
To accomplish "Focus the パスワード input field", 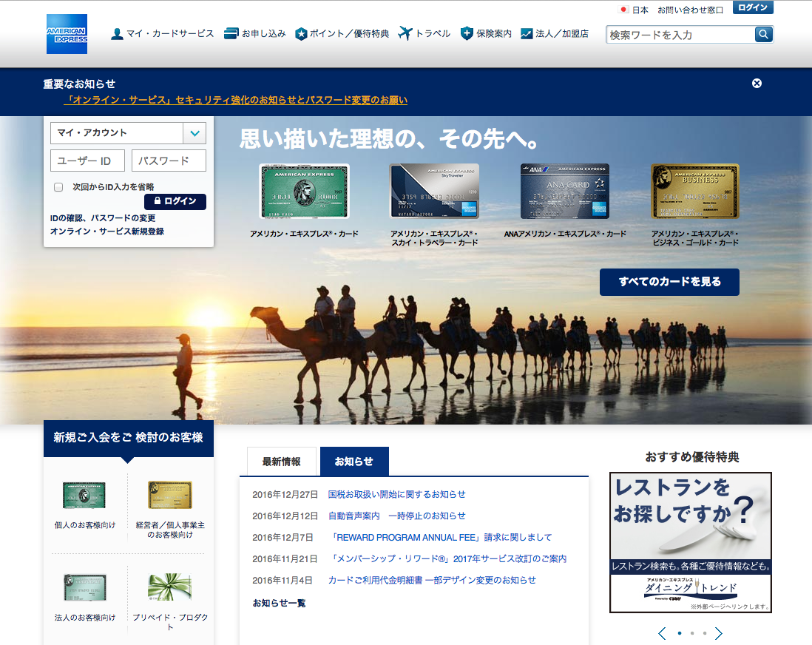I will coord(169,161).
